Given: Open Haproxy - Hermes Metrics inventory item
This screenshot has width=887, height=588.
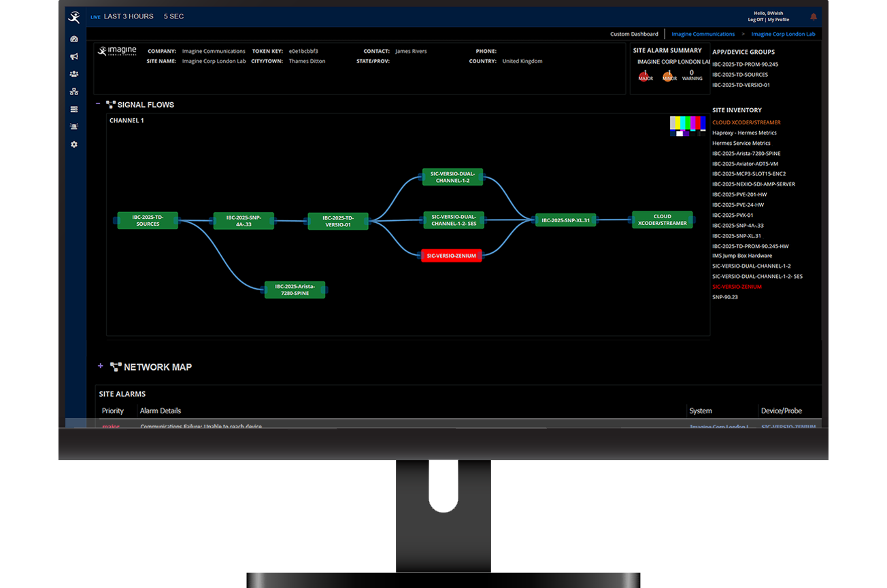Looking at the screenshot, I should [744, 133].
